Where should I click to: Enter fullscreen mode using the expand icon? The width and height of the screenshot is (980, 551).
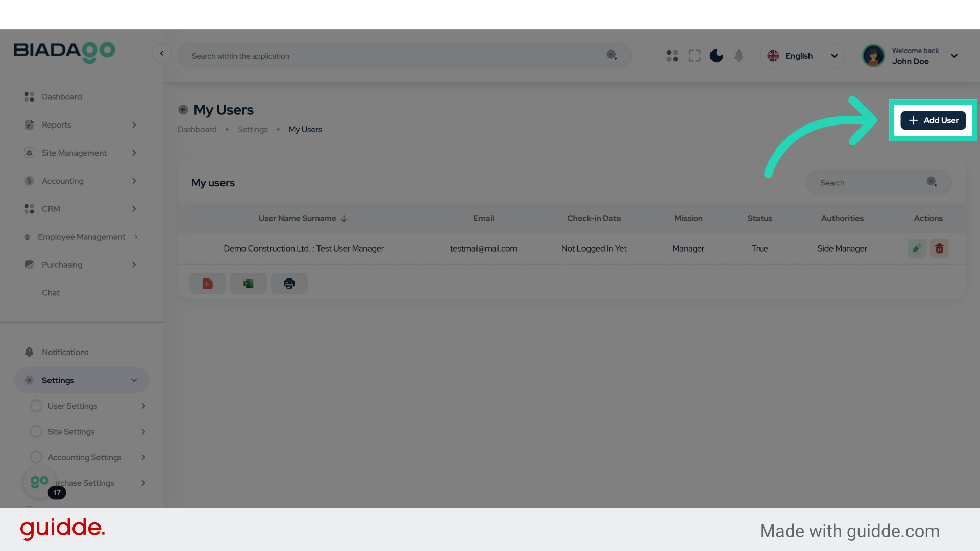[x=694, y=56]
